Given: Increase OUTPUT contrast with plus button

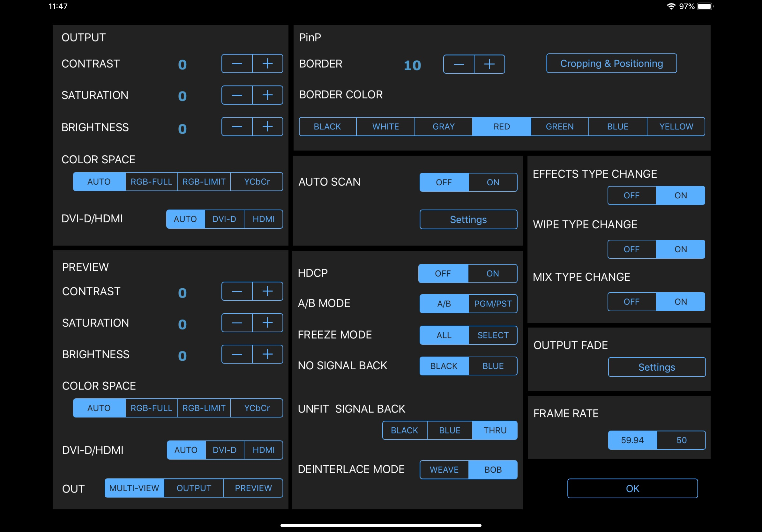Looking at the screenshot, I should [x=267, y=63].
